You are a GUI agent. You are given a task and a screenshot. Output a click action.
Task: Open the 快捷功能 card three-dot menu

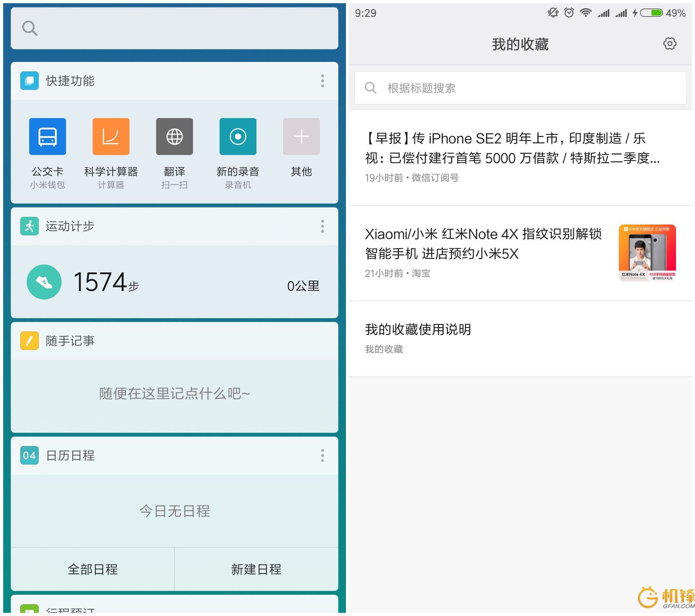point(322,81)
